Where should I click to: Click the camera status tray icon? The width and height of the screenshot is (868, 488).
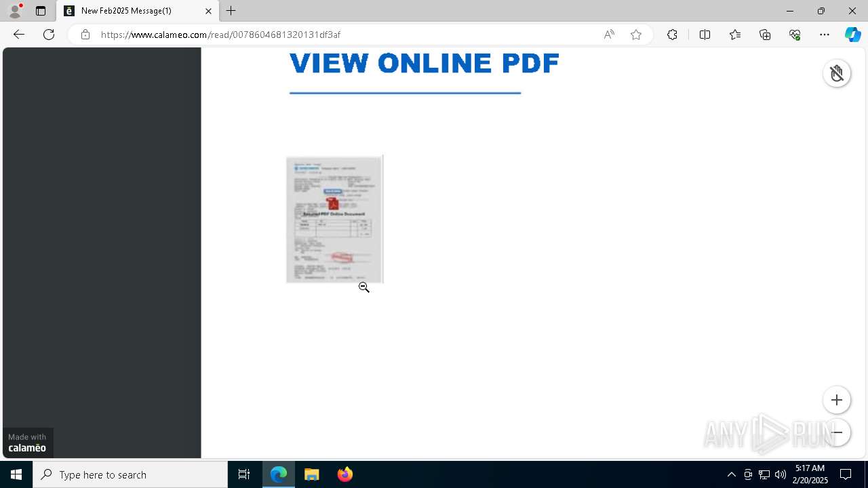click(x=748, y=474)
